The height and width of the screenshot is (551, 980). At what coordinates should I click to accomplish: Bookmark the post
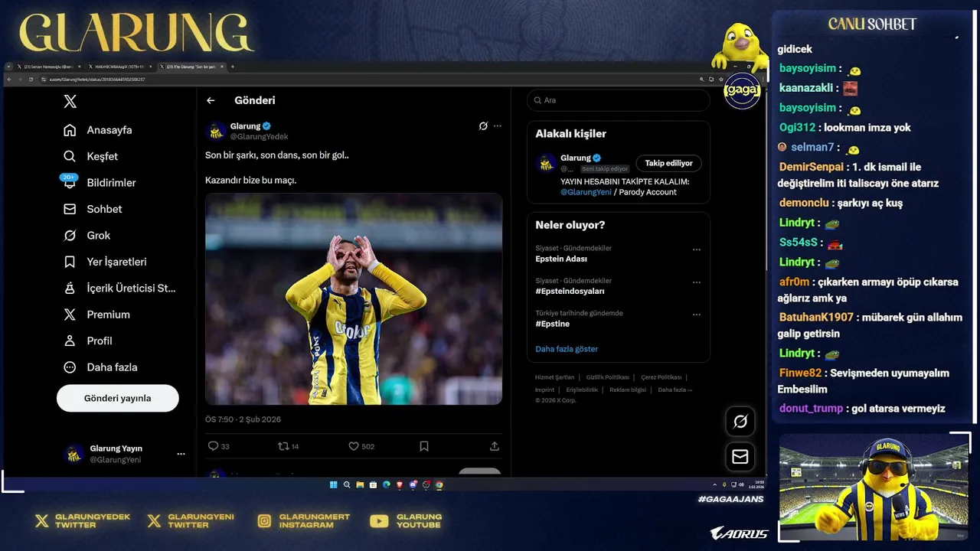tap(424, 446)
